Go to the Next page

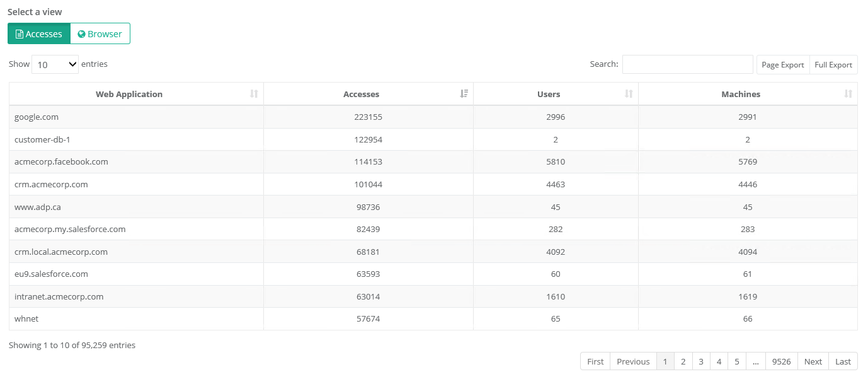pos(813,361)
